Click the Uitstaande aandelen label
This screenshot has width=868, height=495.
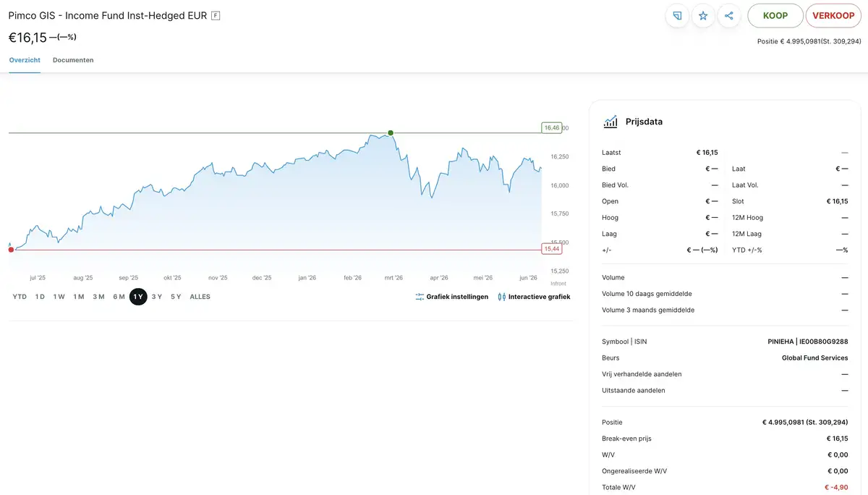[x=634, y=390]
